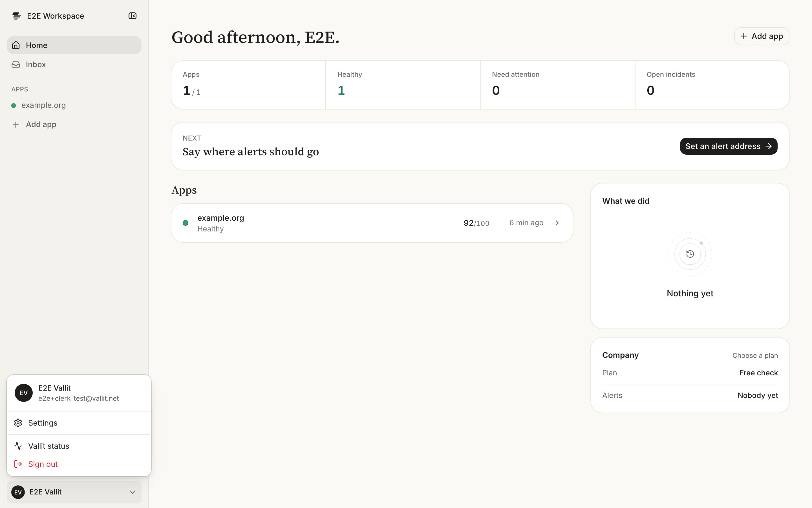Choose Sign out in the account menu
This screenshot has width=812, height=508.
(79, 464)
